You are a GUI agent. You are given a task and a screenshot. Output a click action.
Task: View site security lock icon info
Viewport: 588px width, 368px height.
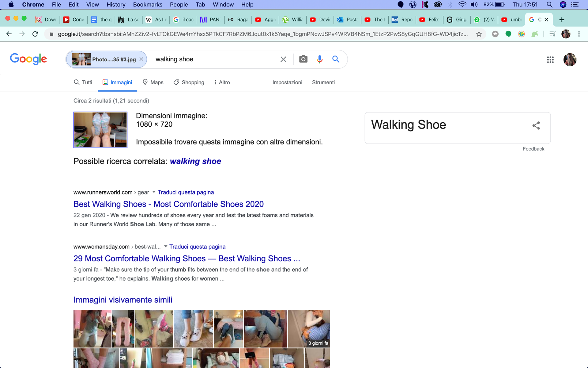51,34
